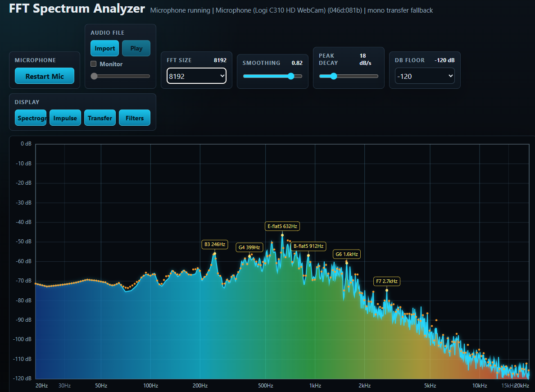The image size is (535, 392).
Task: Click the -60 dB axis label
Action: coord(23,261)
